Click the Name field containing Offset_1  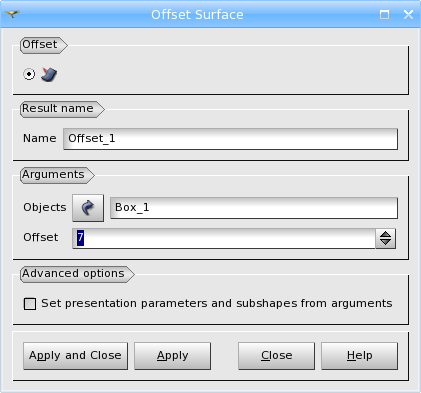point(230,139)
